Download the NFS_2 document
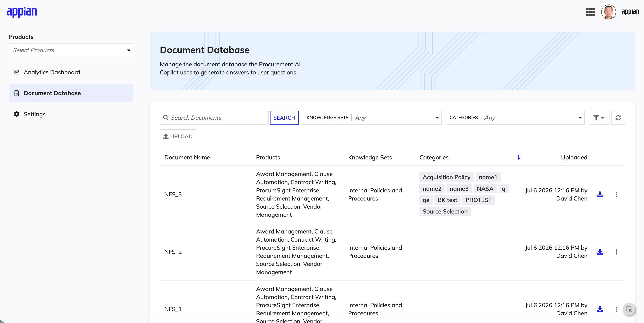Image resolution: width=644 pixels, height=323 pixels. [600, 252]
